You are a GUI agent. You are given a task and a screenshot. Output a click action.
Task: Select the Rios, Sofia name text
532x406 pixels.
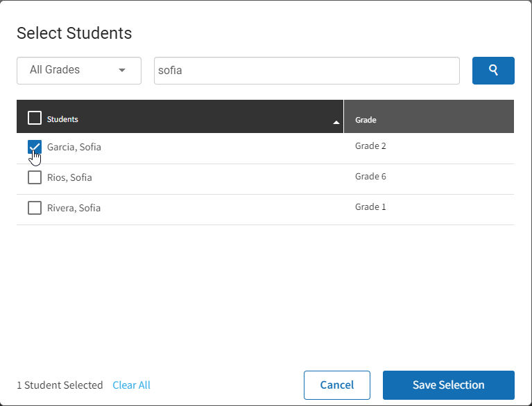click(x=69, y=177)
